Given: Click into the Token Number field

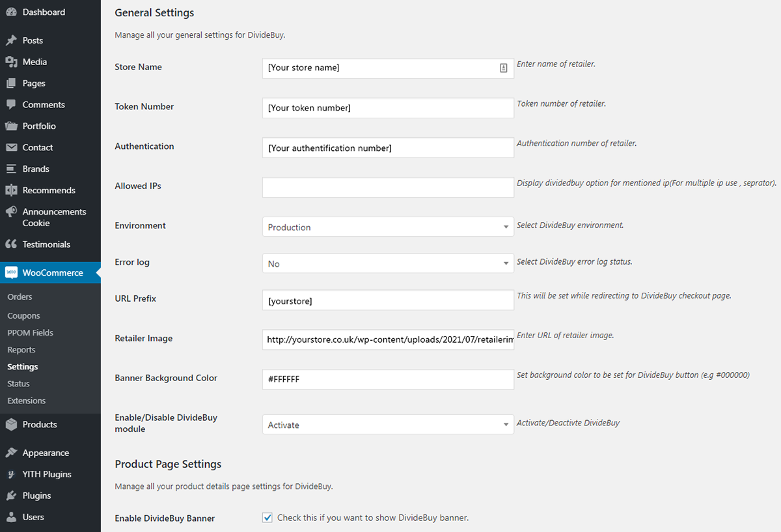Looking at the screenshot, I should (x=388, y=108).
